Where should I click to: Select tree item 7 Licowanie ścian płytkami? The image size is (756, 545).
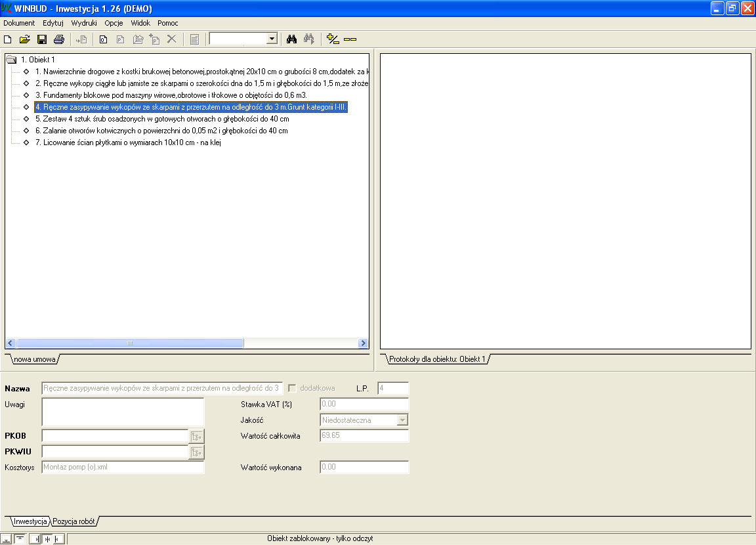128,142
